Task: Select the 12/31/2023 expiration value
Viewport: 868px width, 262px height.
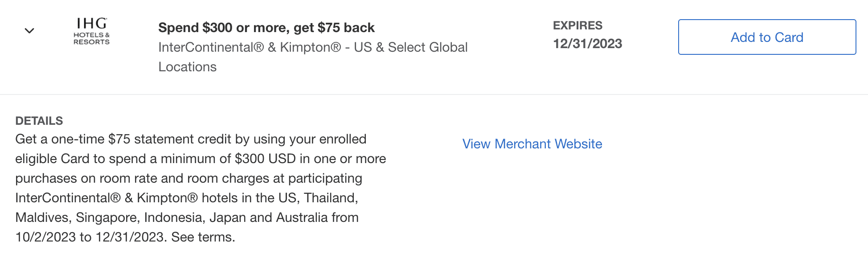Action: (587, 44)
